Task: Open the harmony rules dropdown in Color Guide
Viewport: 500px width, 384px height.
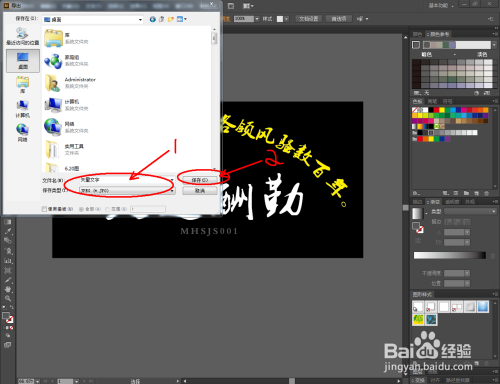Action: (x=494, y=45)
